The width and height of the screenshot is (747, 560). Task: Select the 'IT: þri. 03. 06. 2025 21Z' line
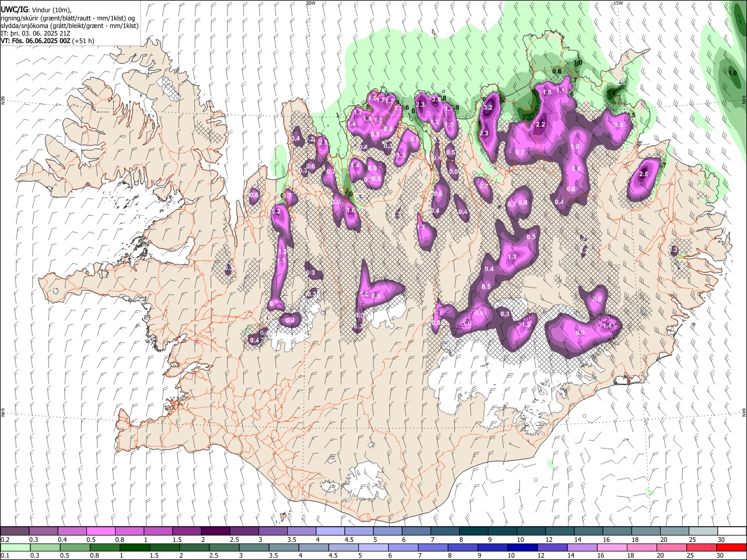click(35, 33)
